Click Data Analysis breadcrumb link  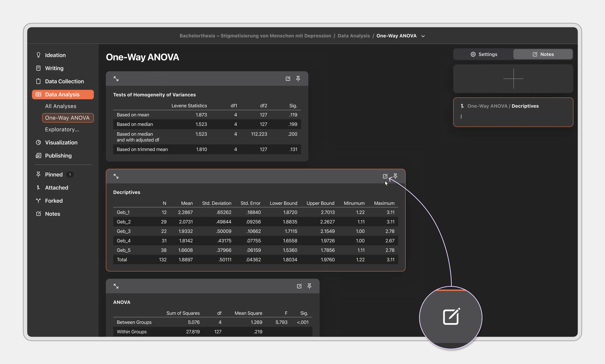(x=354, y=36)
